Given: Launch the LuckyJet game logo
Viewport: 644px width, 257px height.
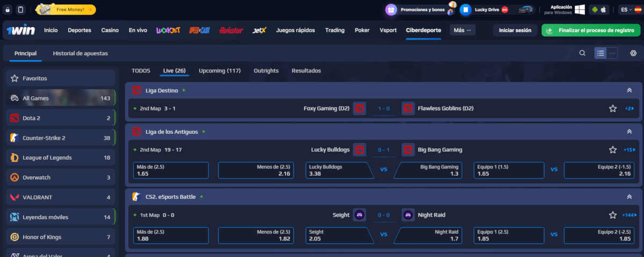Looking at the screenshot, I should click(x=167, y=30).
